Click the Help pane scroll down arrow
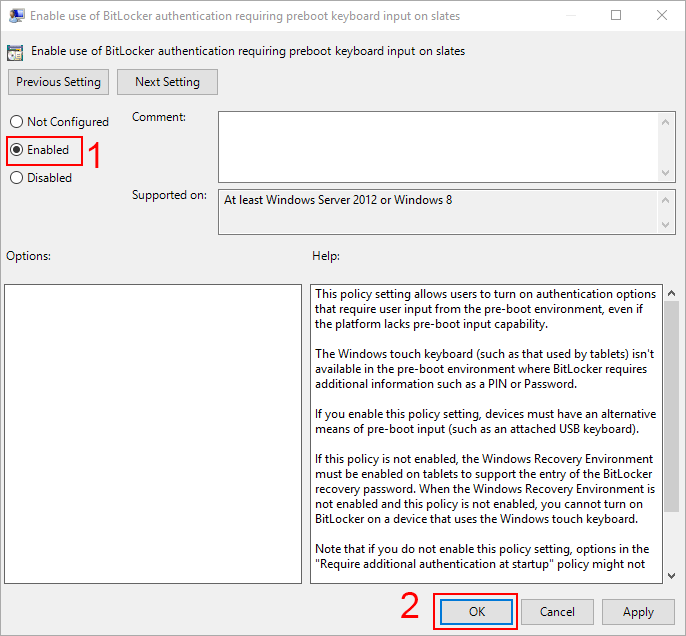 (x=671, y=576)
